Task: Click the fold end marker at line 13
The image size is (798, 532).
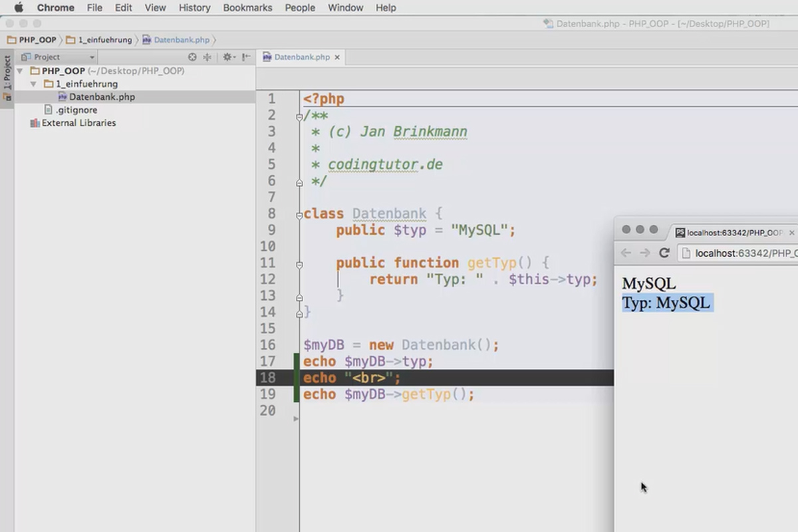Action: tap(299, 297)
